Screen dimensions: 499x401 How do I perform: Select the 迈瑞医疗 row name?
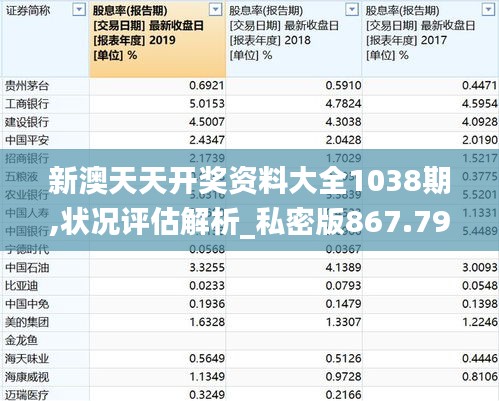[27, 395]
